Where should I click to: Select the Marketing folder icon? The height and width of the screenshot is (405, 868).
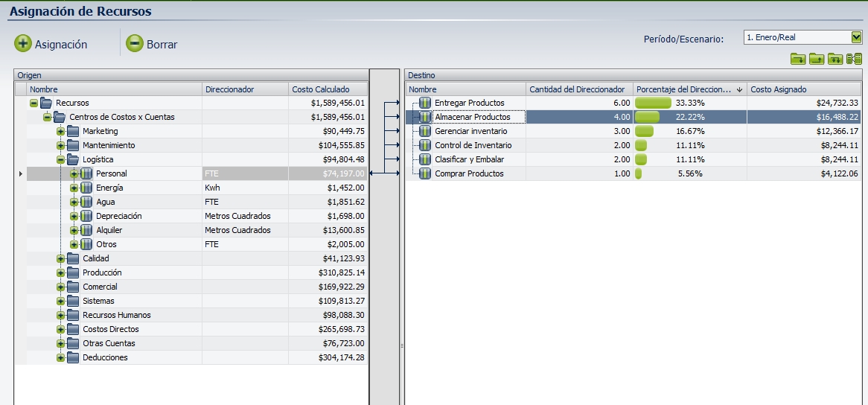coord(73,131)
